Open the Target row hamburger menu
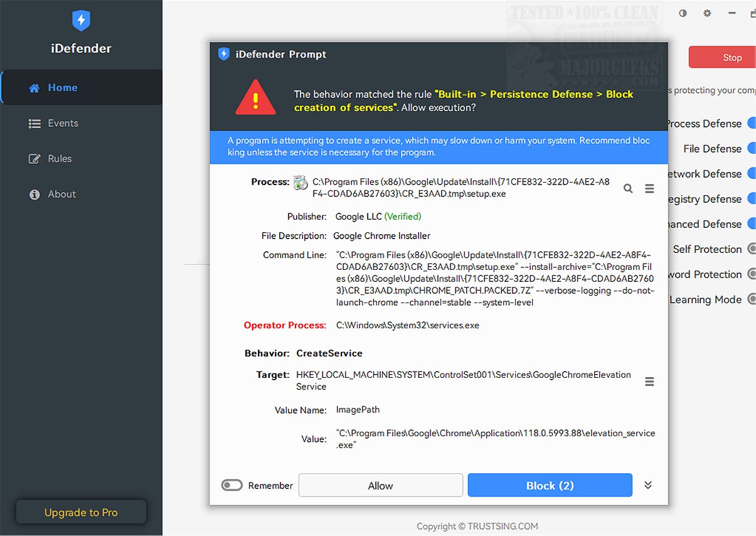The height and width of the screenshot is (536, 756). (649, 381)
